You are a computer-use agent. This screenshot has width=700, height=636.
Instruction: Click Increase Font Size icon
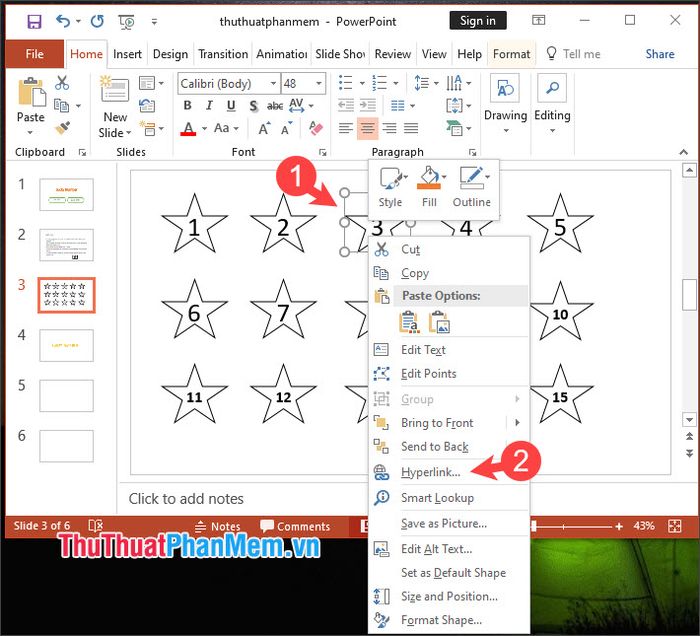tap(265, 129)
